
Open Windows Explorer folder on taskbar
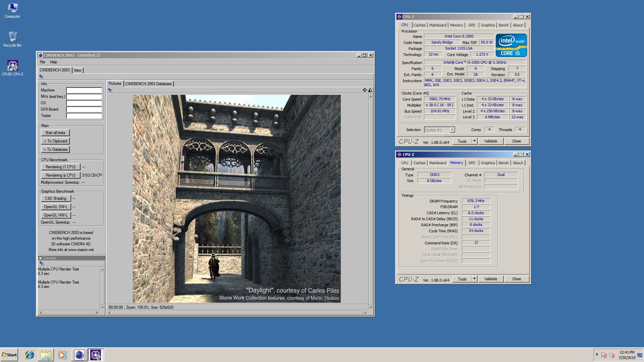[x=46, y=355]
